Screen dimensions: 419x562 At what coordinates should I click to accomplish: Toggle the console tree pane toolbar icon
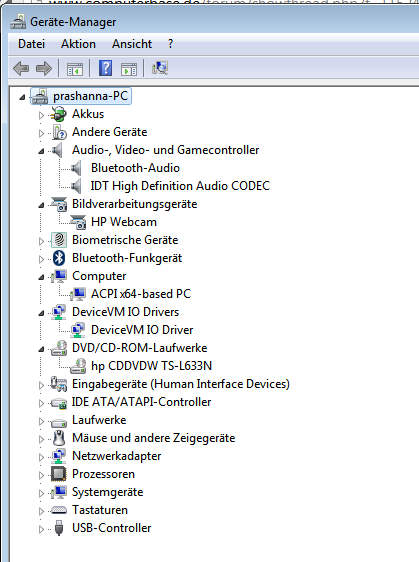pos(75,68)
